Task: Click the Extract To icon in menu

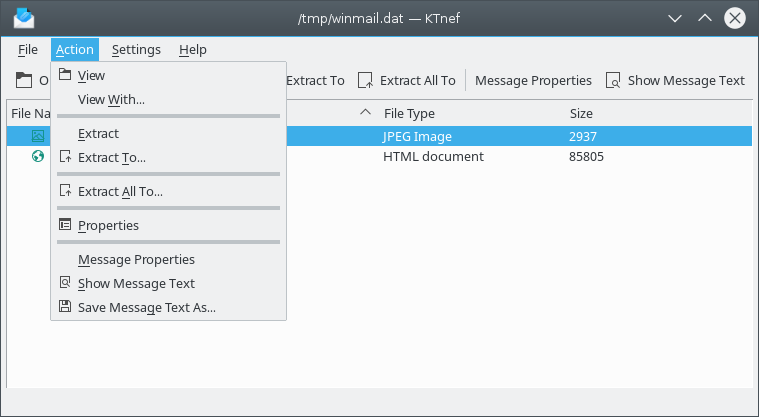Action: click(x=65, y=157)
